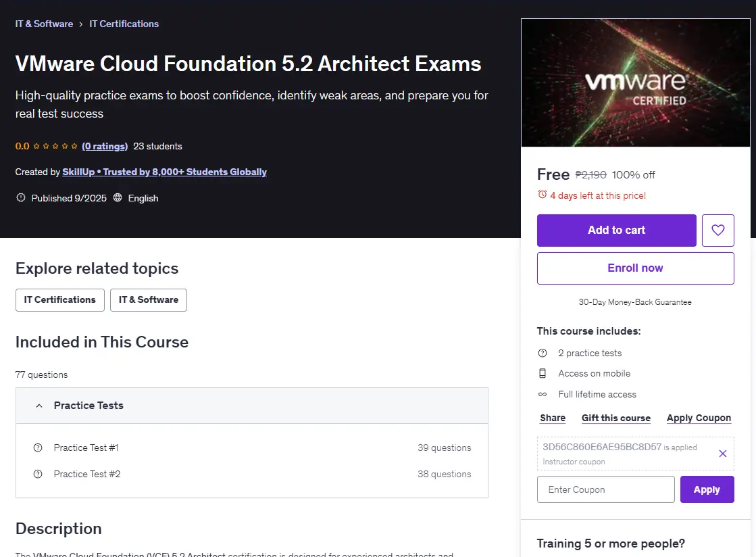Collapse the Practice Tests section chevron
The height and width of the screenshot is (557, 756).
[39, 406]
